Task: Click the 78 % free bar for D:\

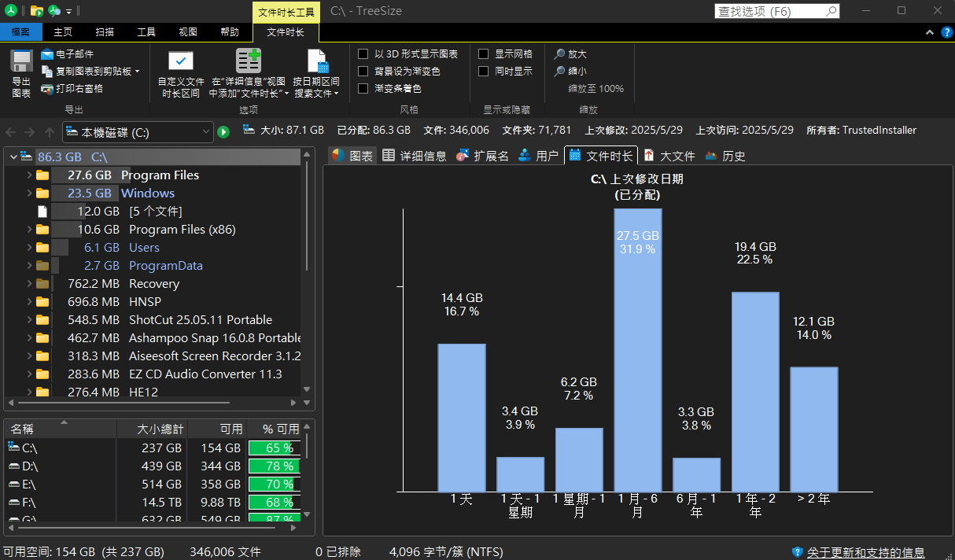Action: coord(274,466)
